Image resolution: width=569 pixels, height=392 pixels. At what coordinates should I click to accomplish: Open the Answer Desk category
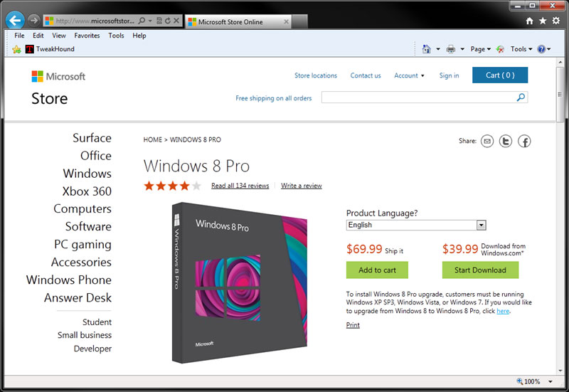coord(78,297)
